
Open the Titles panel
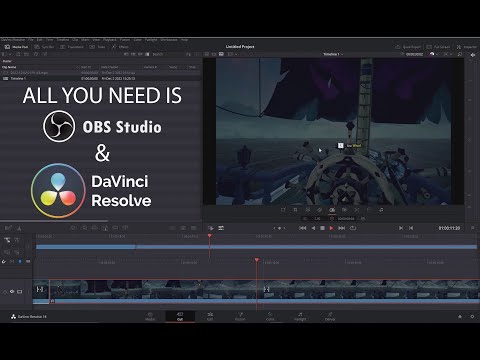[x=97, y=47]
